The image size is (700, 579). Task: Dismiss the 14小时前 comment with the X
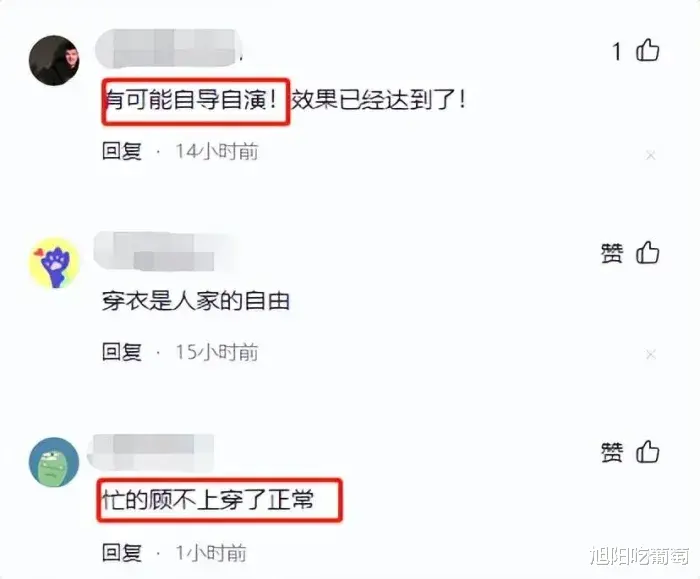(650, 155)
